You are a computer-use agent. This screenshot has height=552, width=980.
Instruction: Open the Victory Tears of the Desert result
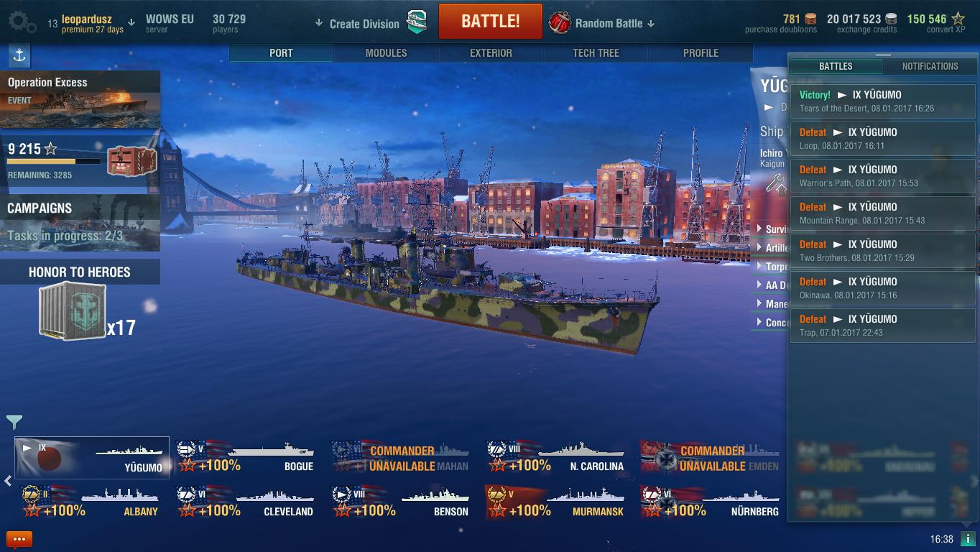tap(883, 101)
